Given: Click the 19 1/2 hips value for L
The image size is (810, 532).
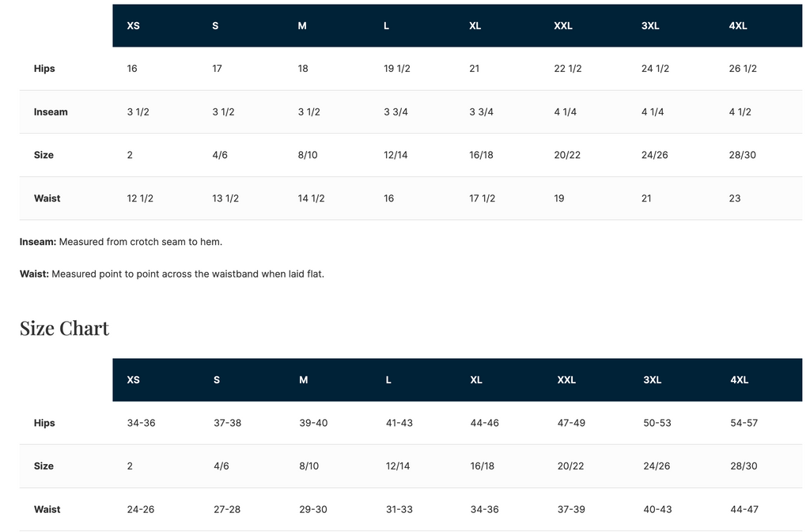Looking at the screenshot, I should [x=397, y=69].
